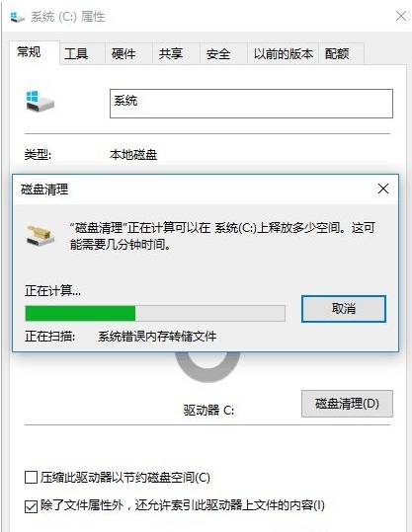The image size is (412, 532).
Task: Close the 磁盘清理 dialog
Action: click(383, 189)
